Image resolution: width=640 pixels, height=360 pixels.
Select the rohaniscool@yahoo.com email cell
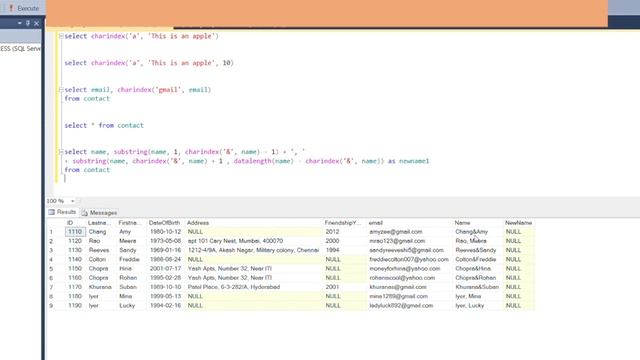click(410, 278)
